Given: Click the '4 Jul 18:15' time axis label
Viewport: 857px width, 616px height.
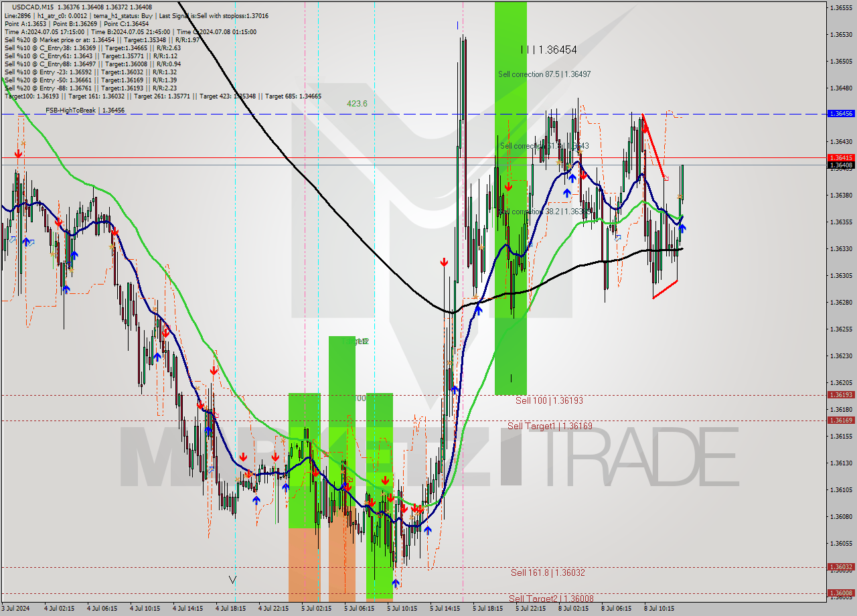Looking at the screenshot, I should click(x=232, y=609).
